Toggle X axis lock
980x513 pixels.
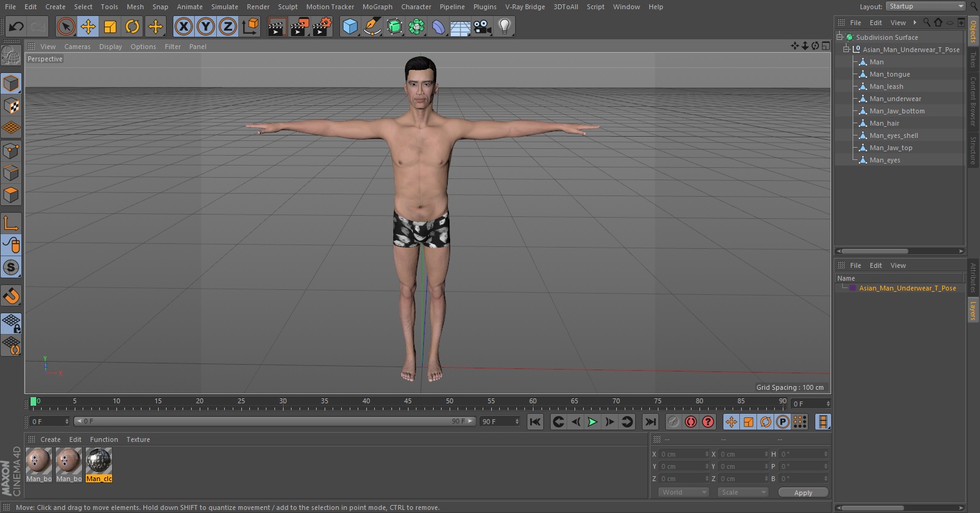(x=183, y=26)
